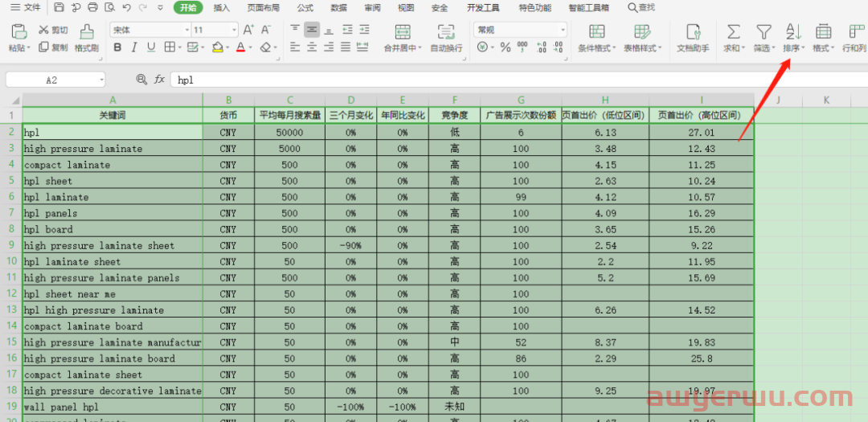Click the Save icon in quick access bar
The image size is (868, 422).
tap(59, 7)
